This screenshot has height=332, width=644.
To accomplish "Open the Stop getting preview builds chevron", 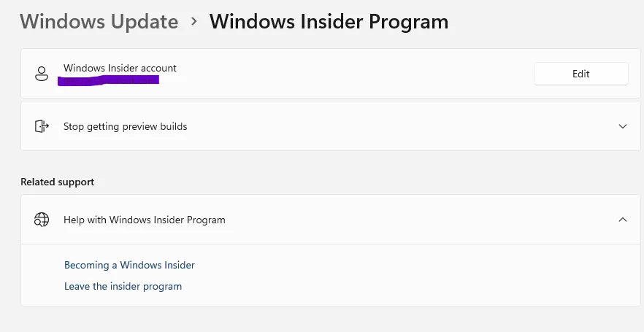I will [x=623, y=126].
